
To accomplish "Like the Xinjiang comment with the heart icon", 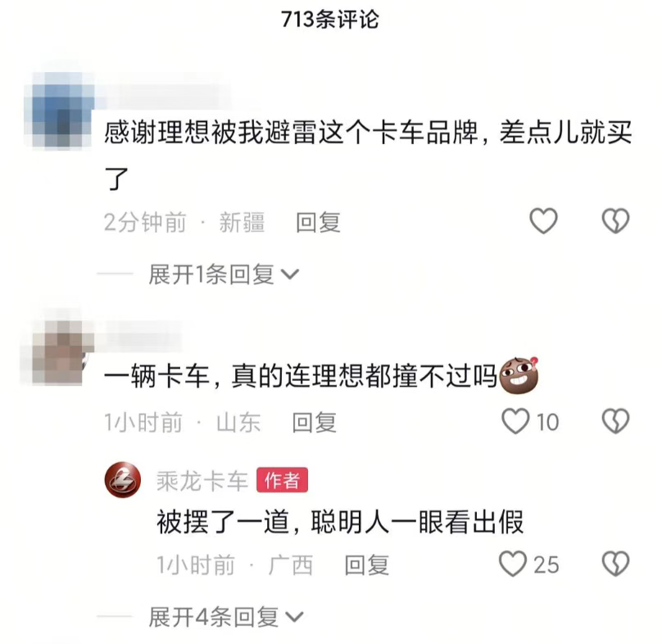I will 543,221.
